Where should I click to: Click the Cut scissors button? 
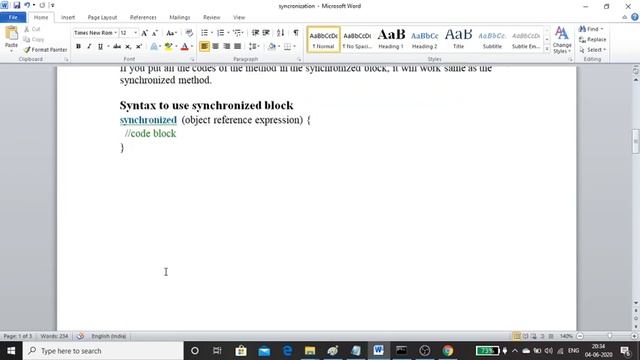32,29
